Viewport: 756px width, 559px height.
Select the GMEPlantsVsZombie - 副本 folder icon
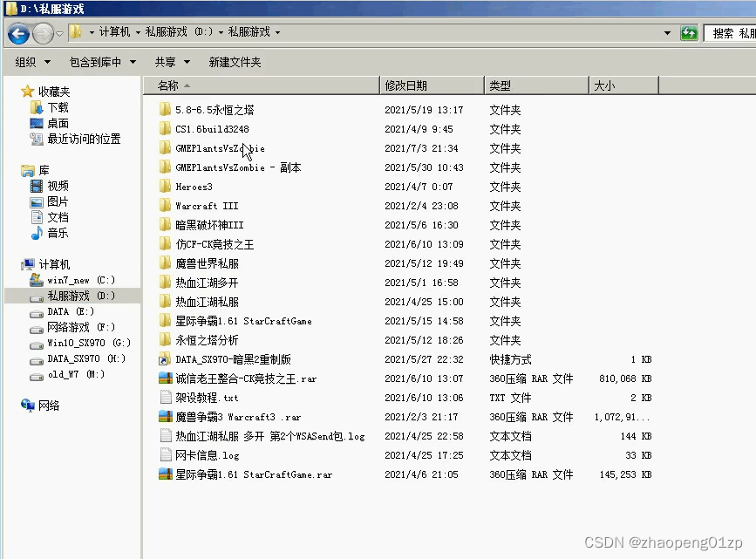click(165, 167)
